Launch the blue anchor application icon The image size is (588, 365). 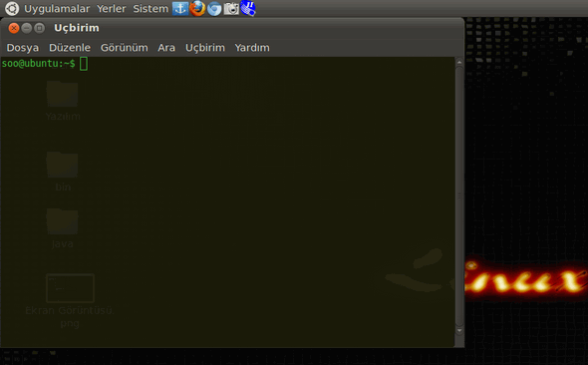[180, 8]
